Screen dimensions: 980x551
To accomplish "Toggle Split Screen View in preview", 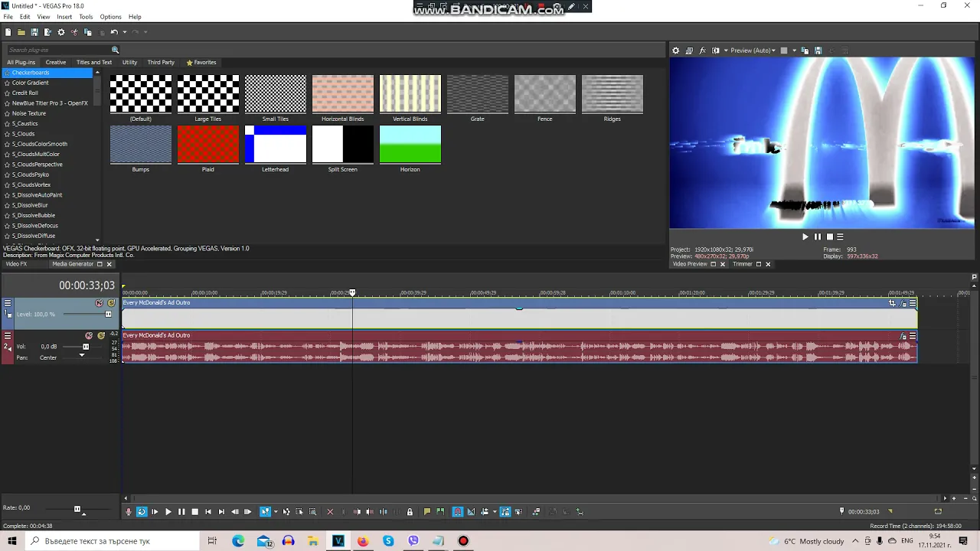I will click(715, 51).
